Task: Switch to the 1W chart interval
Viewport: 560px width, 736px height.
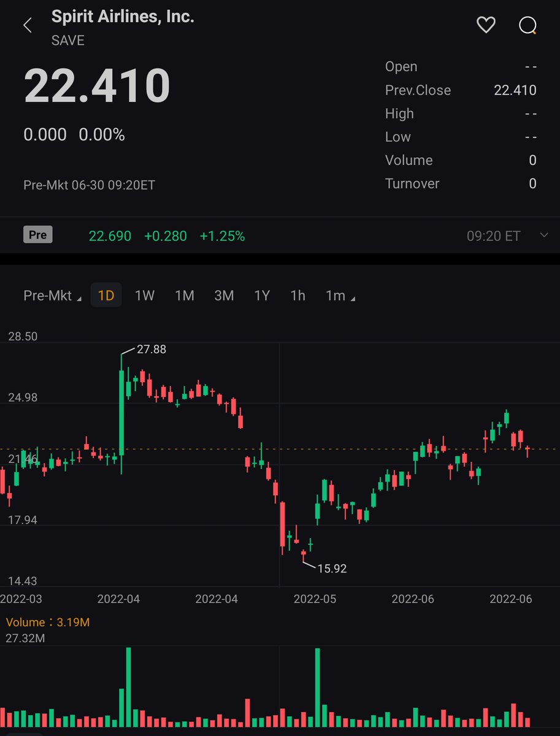Action: click(144, 296)
